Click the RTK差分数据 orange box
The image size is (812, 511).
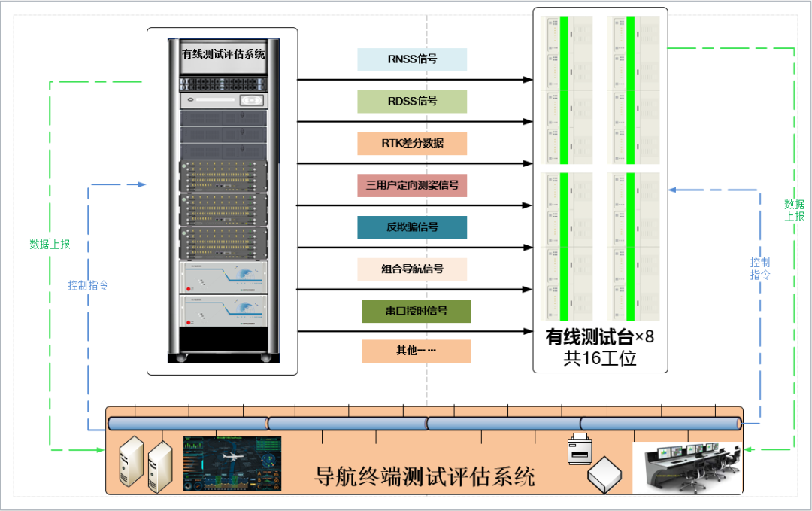point(412,144)
